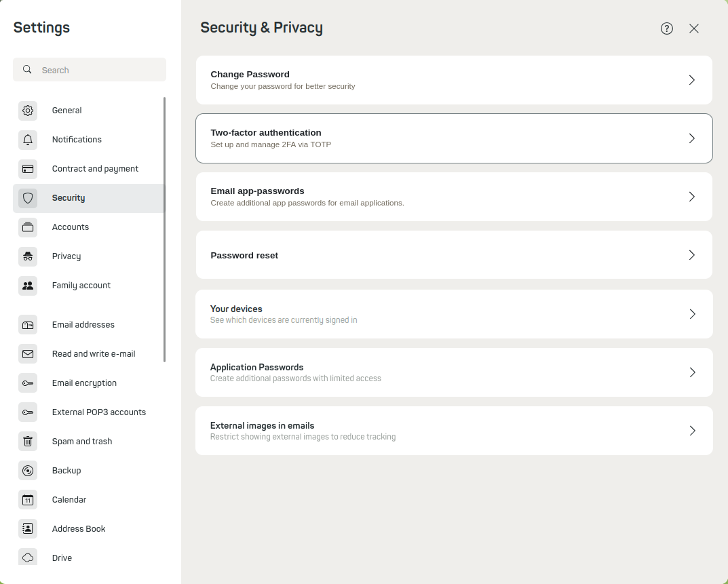This screenshot has height=584, width=728.
Task: Click the Notifications bell icon
Action: 28,140
